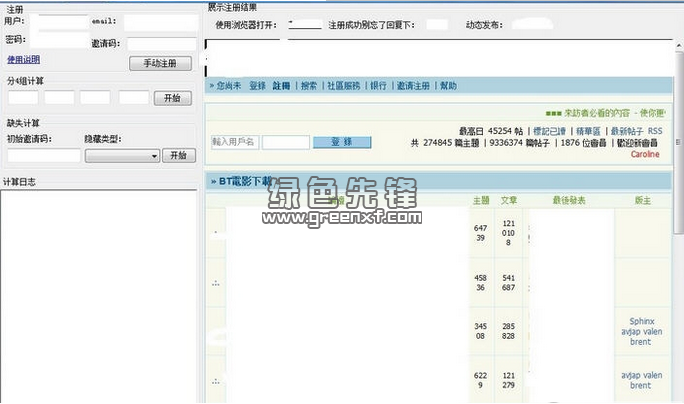Open the 隐藏类型 dropdown
Image resolution: width=684 pixels, height=404 pixels.
point(122,156)
